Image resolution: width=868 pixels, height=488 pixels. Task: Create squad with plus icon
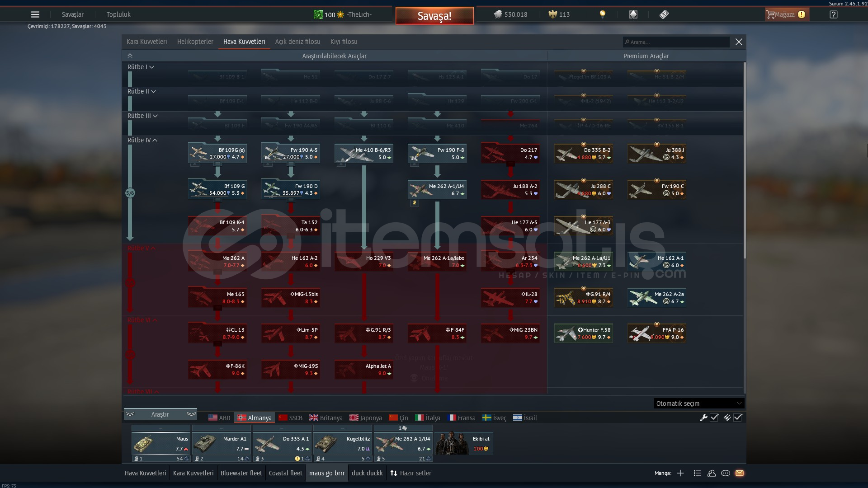coord(680,473)
